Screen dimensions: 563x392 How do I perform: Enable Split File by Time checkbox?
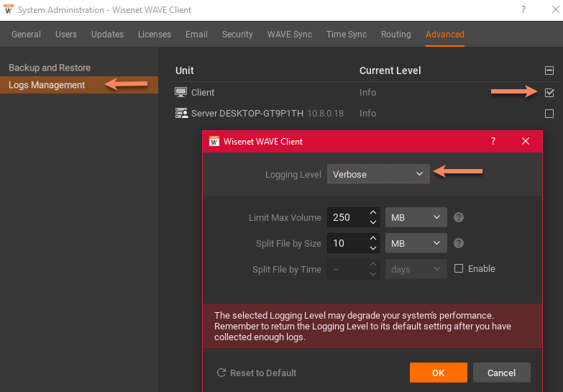[x=459, y=268]
